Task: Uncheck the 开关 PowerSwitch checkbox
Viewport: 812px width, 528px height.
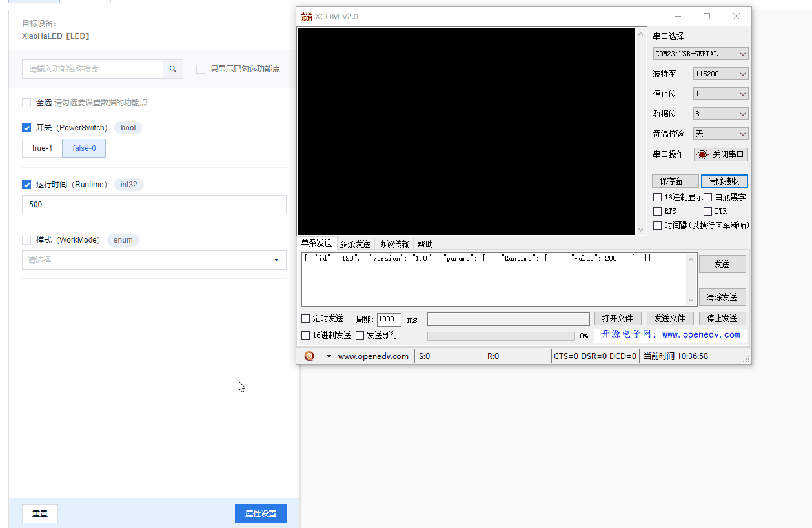Action: click(x=26, y=128)
